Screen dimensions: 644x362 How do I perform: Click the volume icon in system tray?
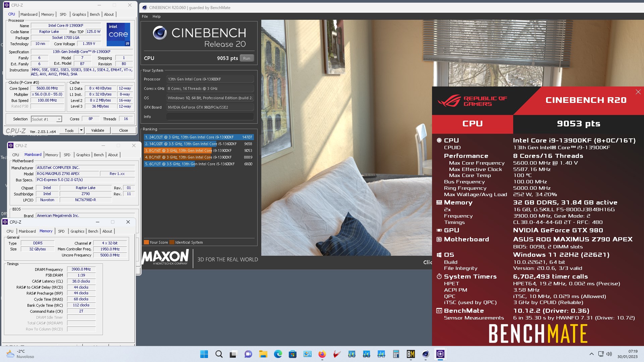coord(609,354)
